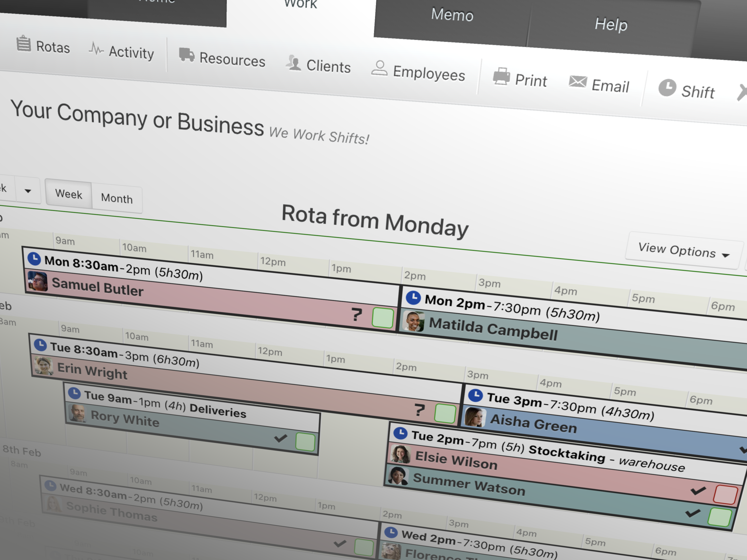This screenshot has height=560, width=747.
Task: Click the Clients people icon
Action: coord(293,63)
